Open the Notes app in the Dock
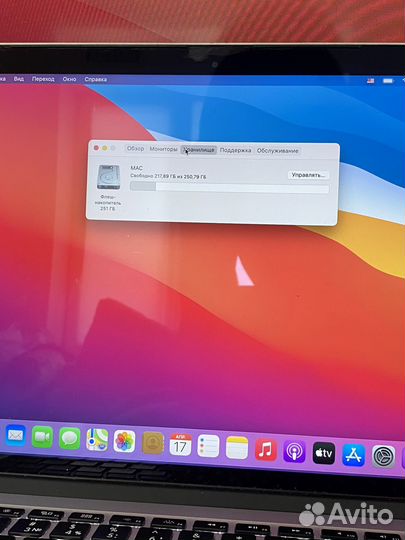The height and width of the screenshot is (540, 405). (x=237, y=448)
